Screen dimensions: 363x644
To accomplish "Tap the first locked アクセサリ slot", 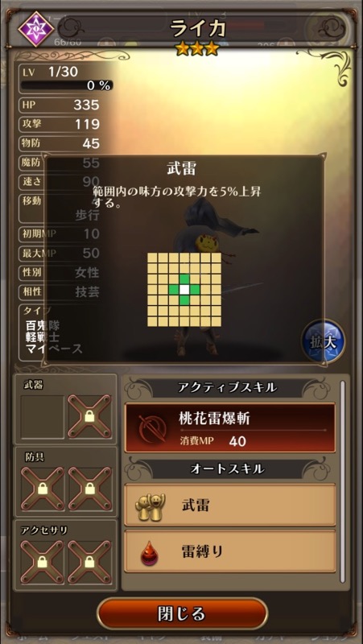I will [x=43, y=561].
